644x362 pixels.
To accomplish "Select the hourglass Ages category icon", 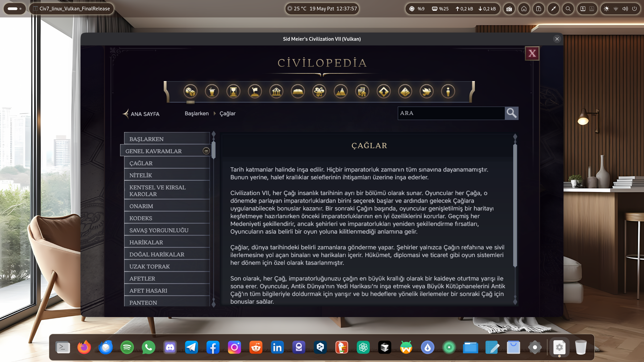I will 233,91.
